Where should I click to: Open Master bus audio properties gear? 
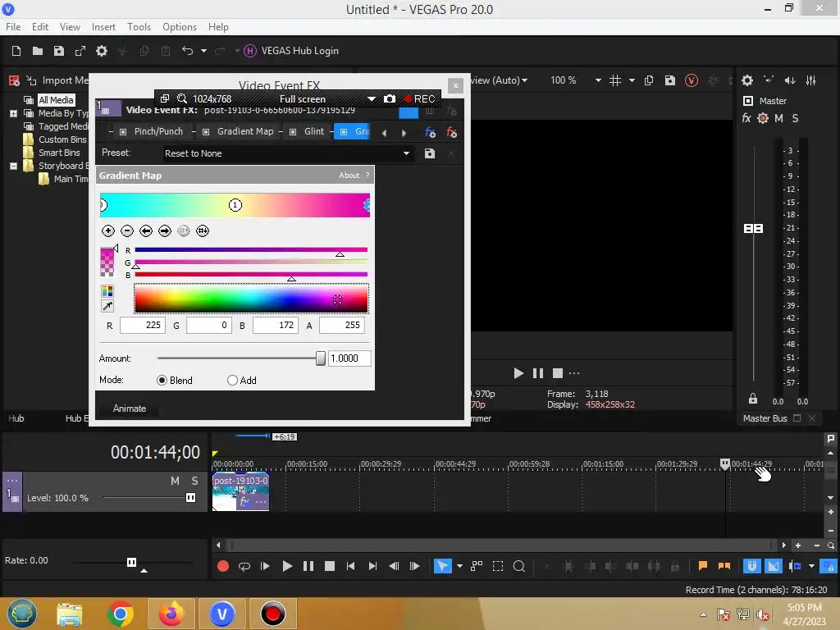[746, 80]
